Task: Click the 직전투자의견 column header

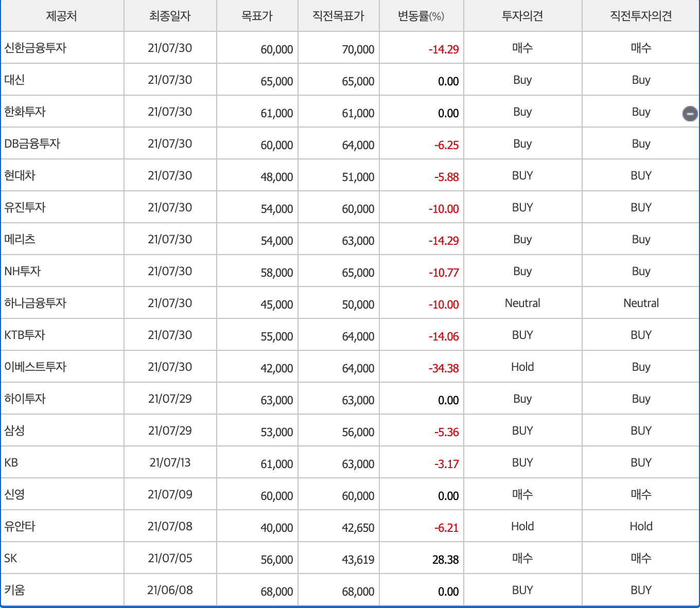Action: pos(641,16)
